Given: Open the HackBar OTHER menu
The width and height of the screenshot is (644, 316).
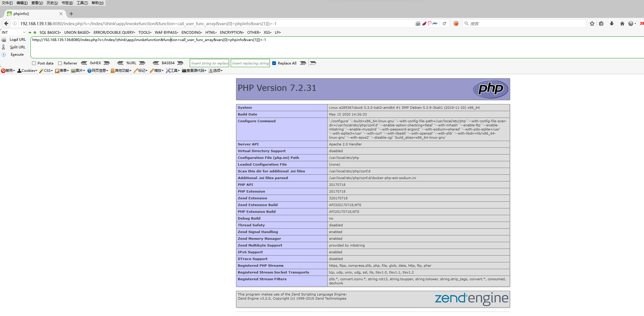Looking at the screenshot, I should tap(254, 33).
